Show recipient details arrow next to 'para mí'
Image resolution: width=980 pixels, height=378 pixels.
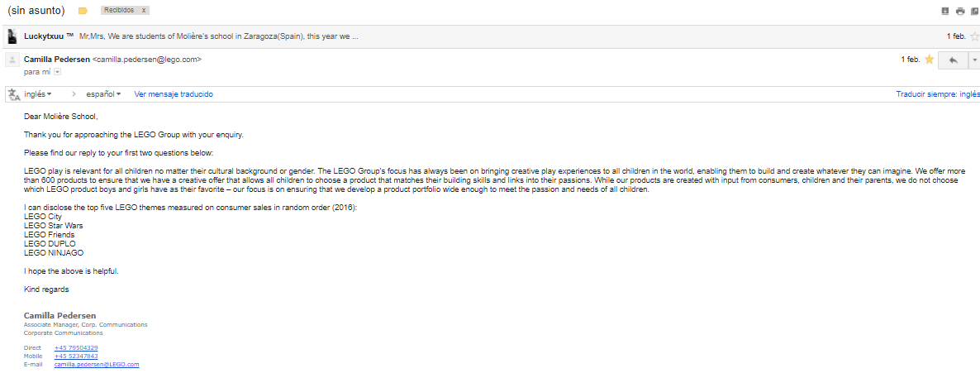point(58,72)
